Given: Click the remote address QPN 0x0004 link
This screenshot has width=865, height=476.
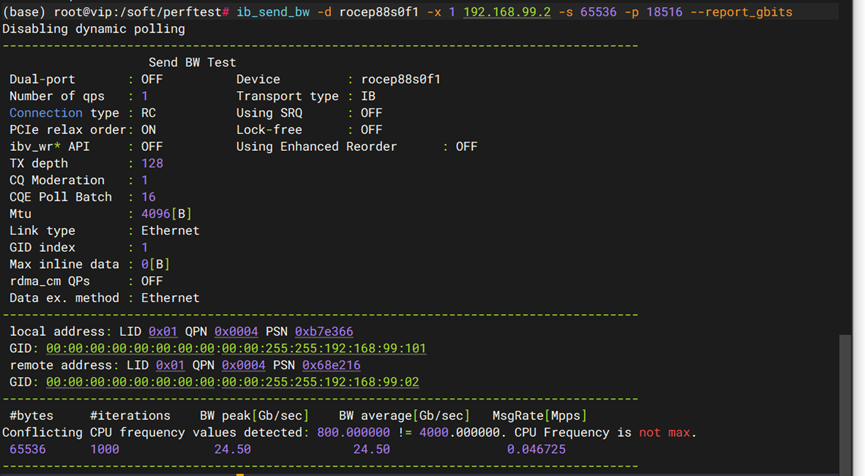Looking at the screenshot, I should point(244,365).
